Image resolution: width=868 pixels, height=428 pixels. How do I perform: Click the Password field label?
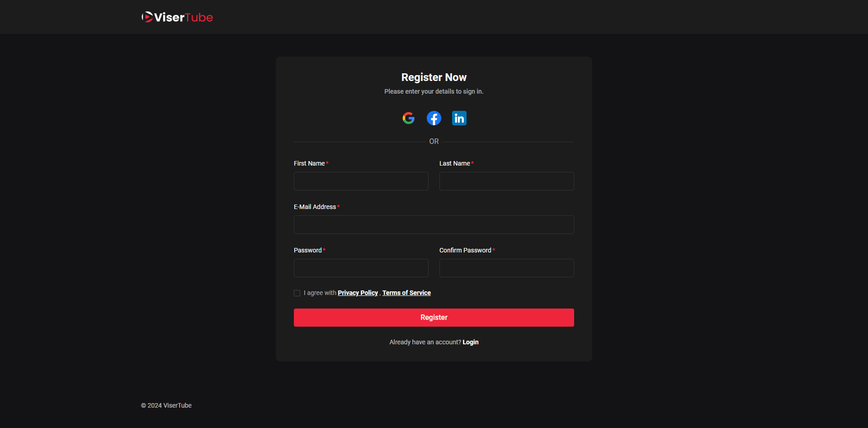pos(307,250)
